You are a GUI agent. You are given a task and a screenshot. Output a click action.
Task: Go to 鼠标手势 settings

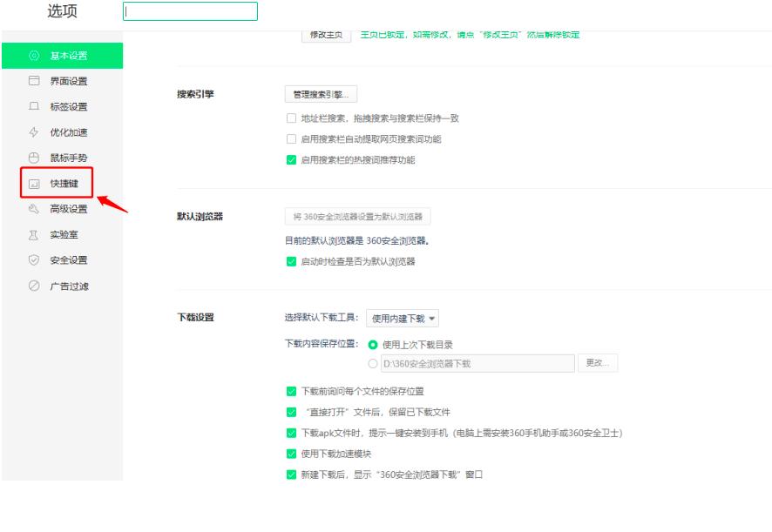(x=63, y=158)
